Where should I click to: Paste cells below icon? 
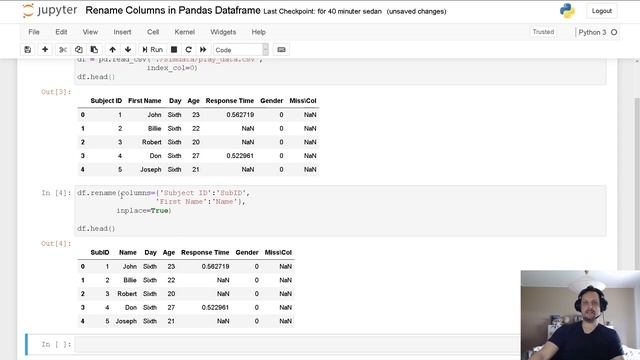pos(94,50)
